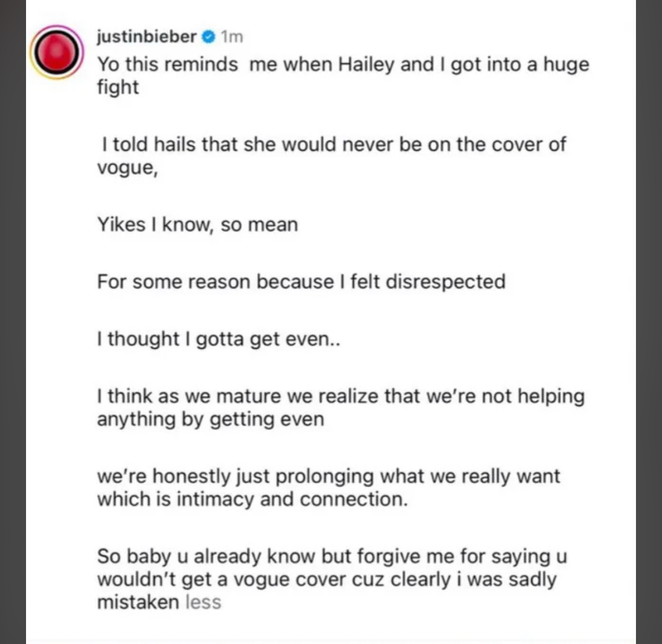The image size is (662, 644).
Task: Click the line starting "So baby u already know"
Action: click(x=332, y=557)
